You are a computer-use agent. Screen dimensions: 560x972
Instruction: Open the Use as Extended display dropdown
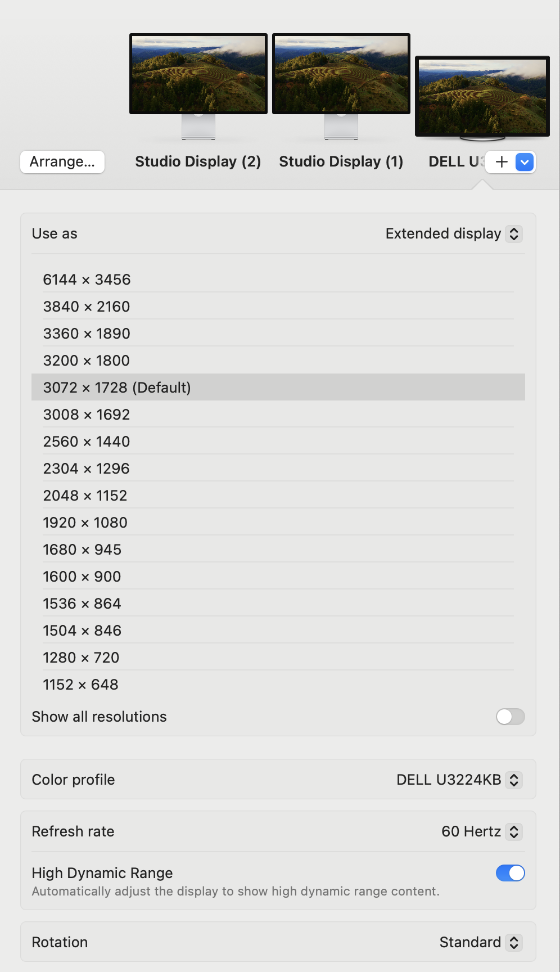coord(454,233)
